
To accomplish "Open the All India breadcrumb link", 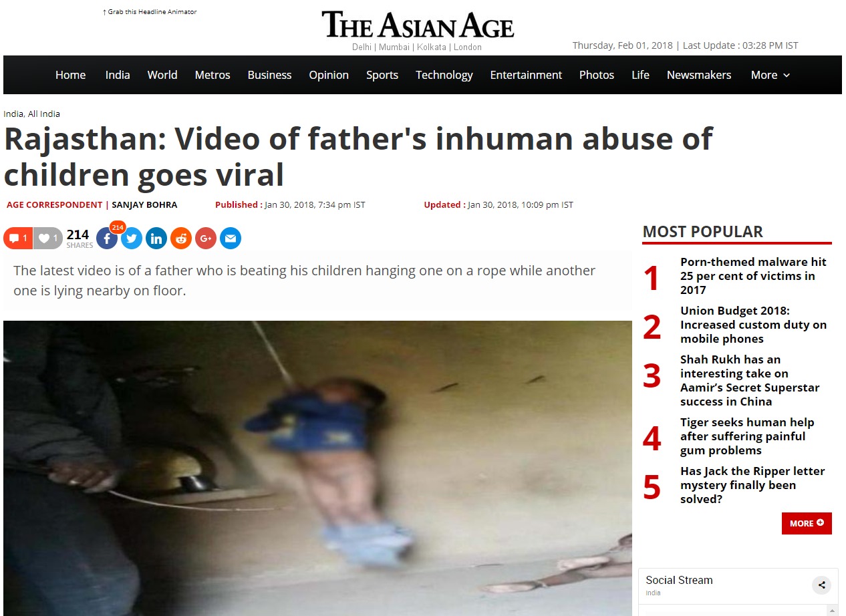I will (x=44, y=114).
